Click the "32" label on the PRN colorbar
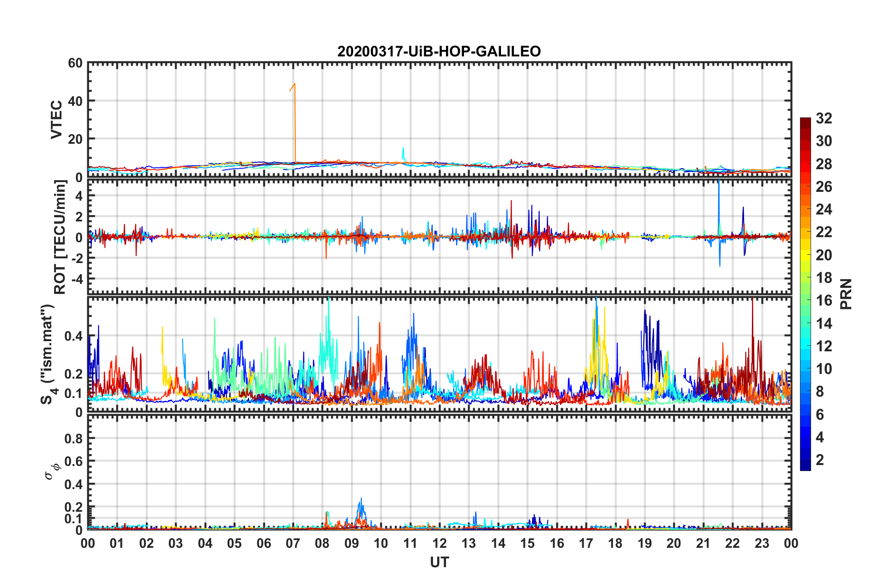 tap(824, 118)
